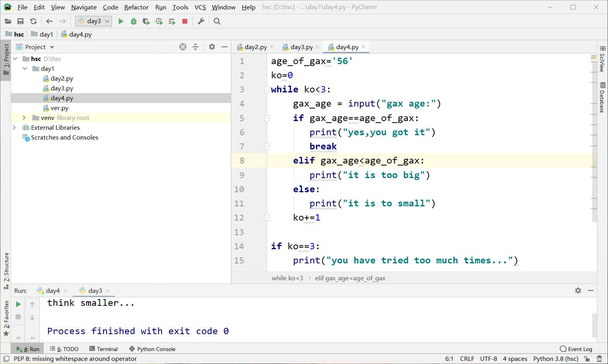Change CRLF line separator setting
This screenshot has width=608, height=364.
467,359
